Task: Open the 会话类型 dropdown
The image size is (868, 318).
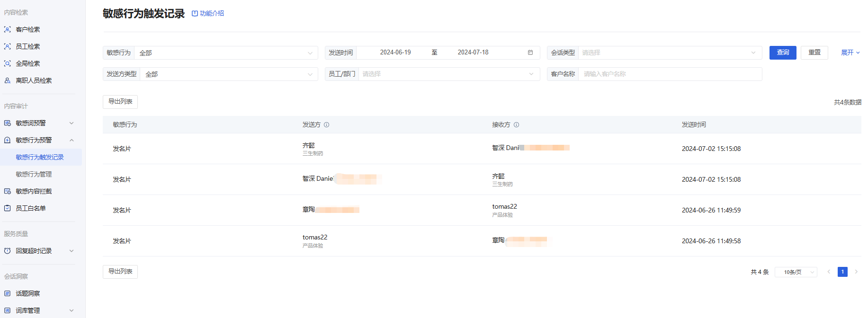Action: coord(670,53)
